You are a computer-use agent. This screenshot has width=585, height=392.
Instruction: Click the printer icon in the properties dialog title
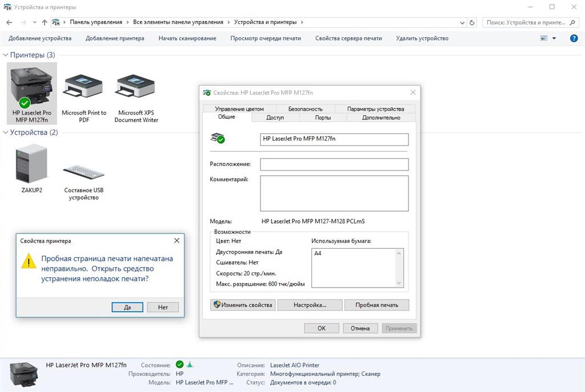click(x=207, y=92)
